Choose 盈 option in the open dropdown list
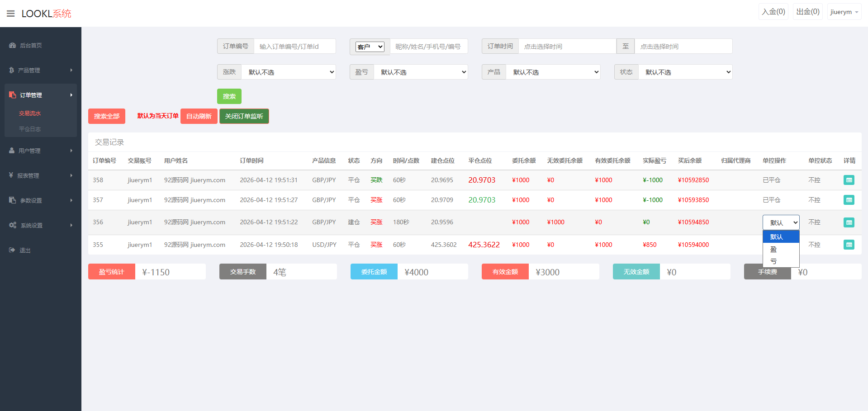The width and height of the screenshot is (868, 411). (773, 250)
